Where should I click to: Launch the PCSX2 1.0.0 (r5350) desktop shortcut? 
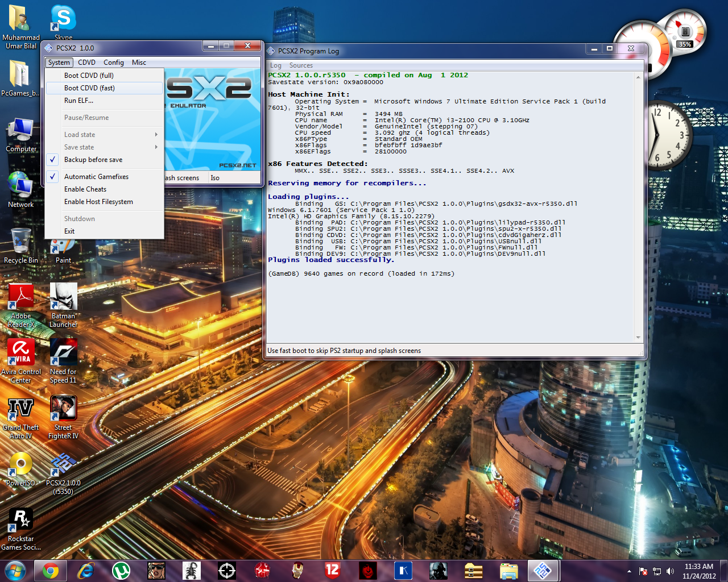(x=63, y=474)
